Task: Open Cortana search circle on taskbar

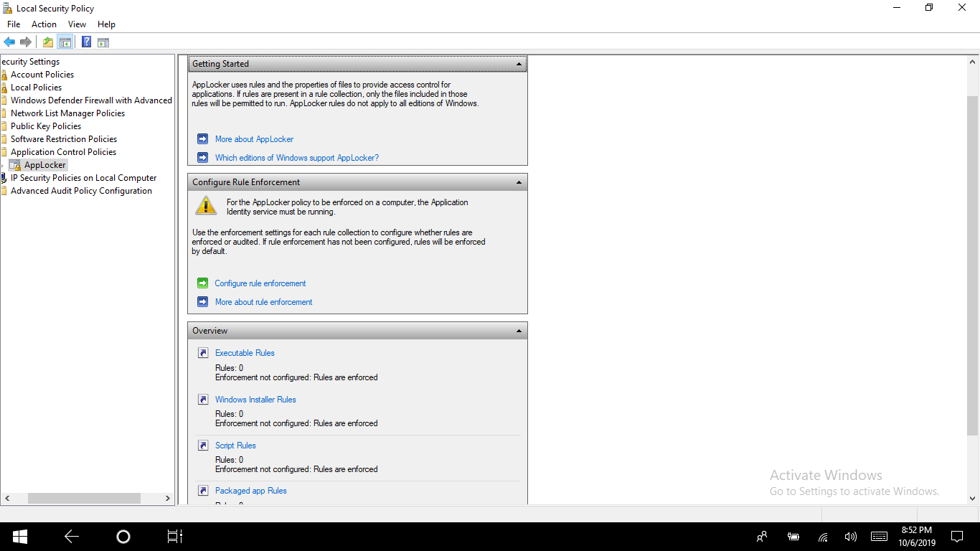Action: click(x=123, y=537)
